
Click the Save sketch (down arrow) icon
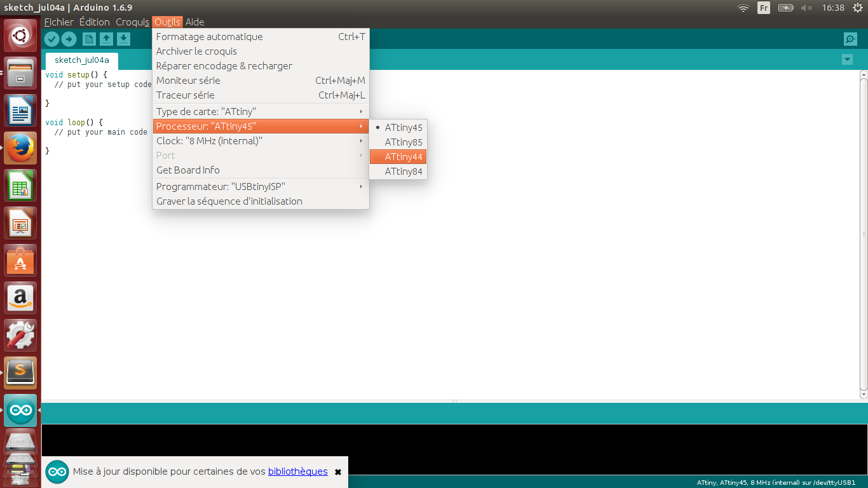pyautogui.click(x=123, y=39)
